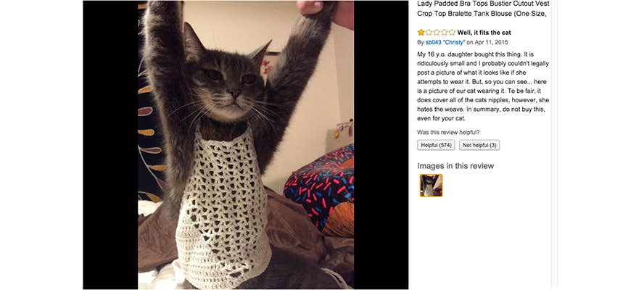Click the black bar right of the photo
Screen dimensions: 644x290
381,145
